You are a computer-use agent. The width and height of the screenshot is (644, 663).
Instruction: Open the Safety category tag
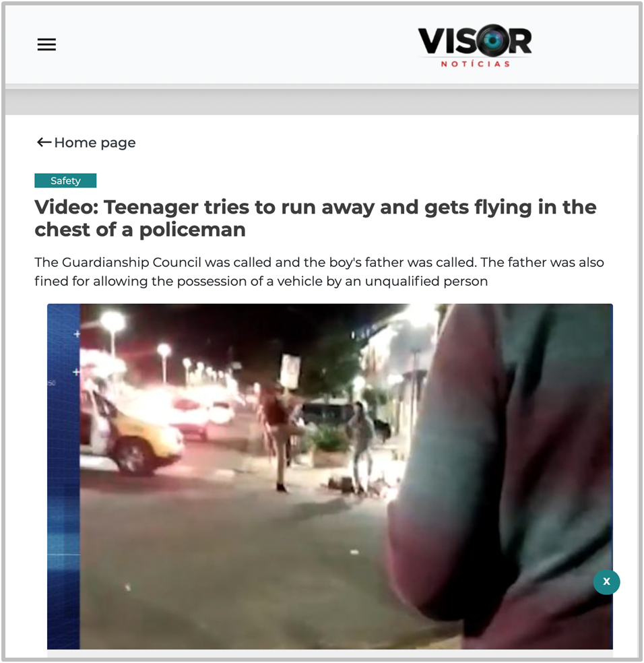[x=65, y=181]
